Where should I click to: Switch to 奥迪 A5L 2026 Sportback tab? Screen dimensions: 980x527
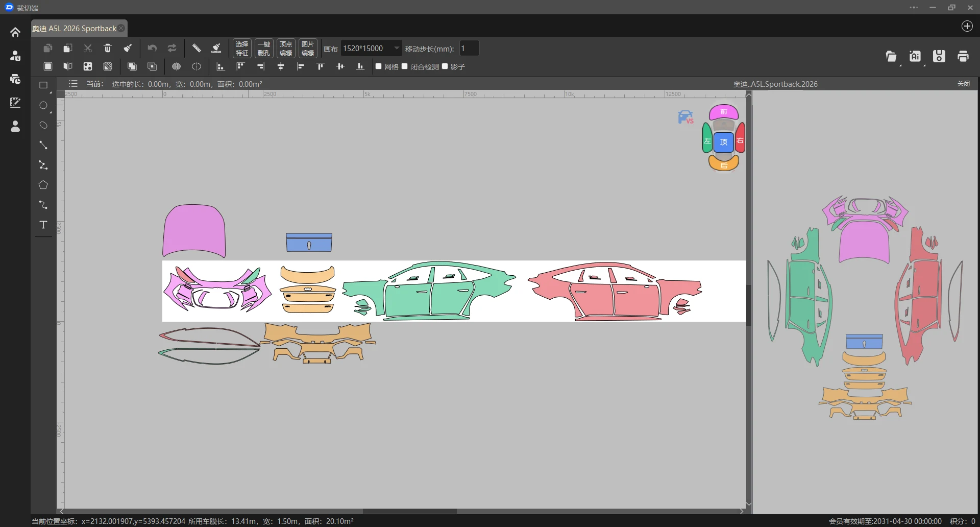(x=75, y=29)
